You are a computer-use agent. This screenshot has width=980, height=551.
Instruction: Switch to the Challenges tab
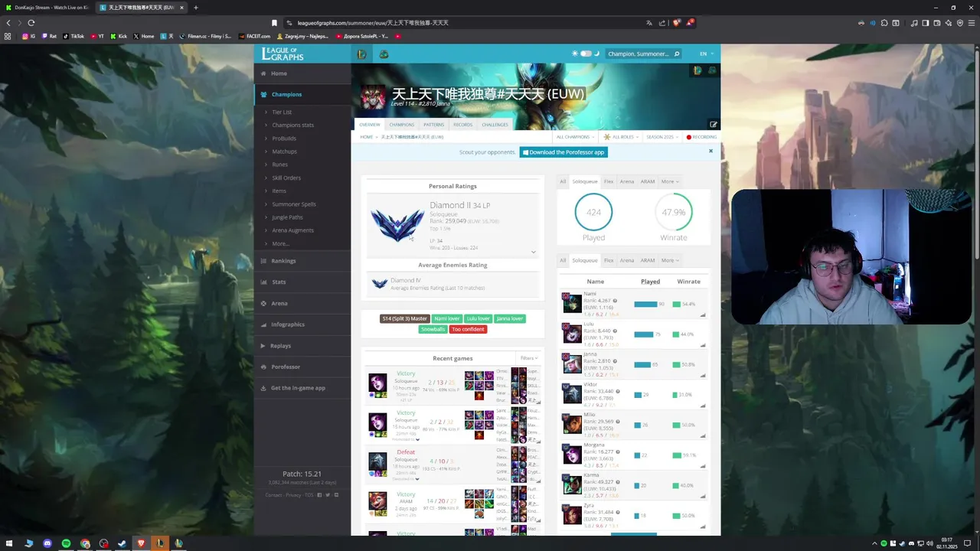pyautogui.click(x=495, y=125)
